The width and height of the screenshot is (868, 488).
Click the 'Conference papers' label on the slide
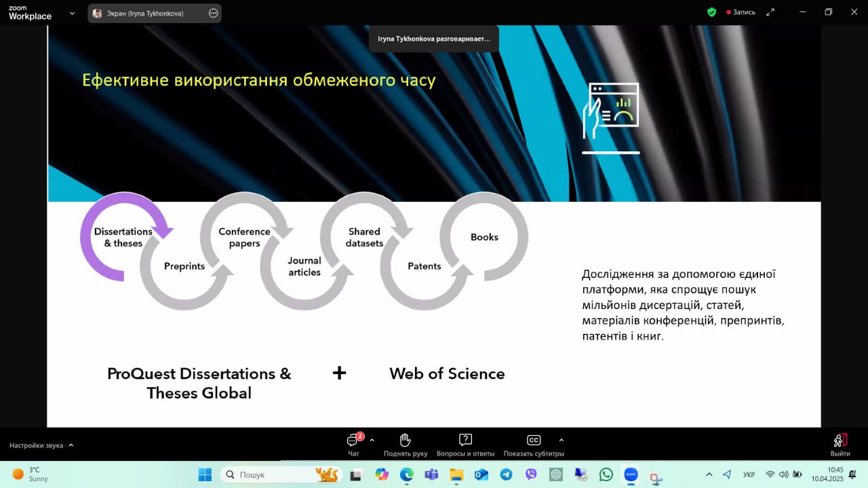coord(244,237)
